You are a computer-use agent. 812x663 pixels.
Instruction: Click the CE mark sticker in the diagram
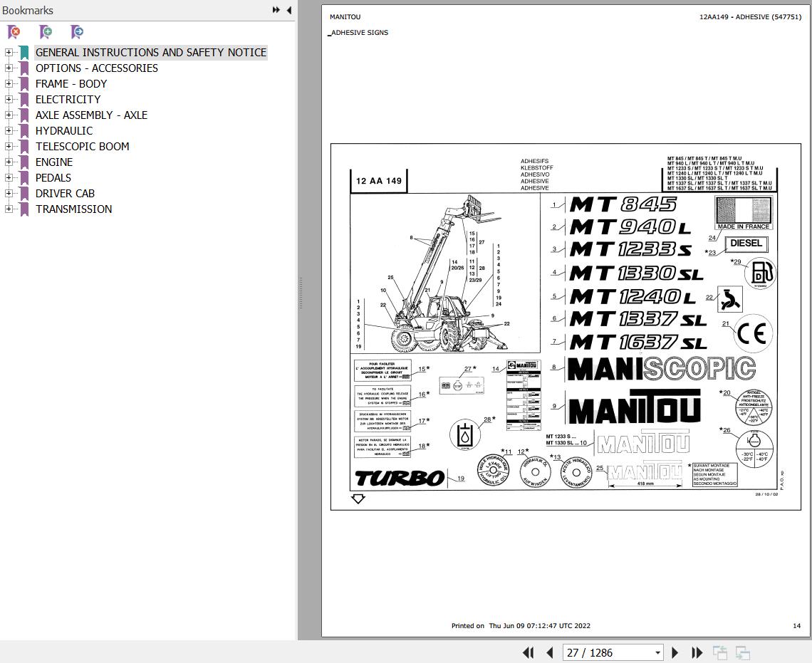(x=752, y=333)
